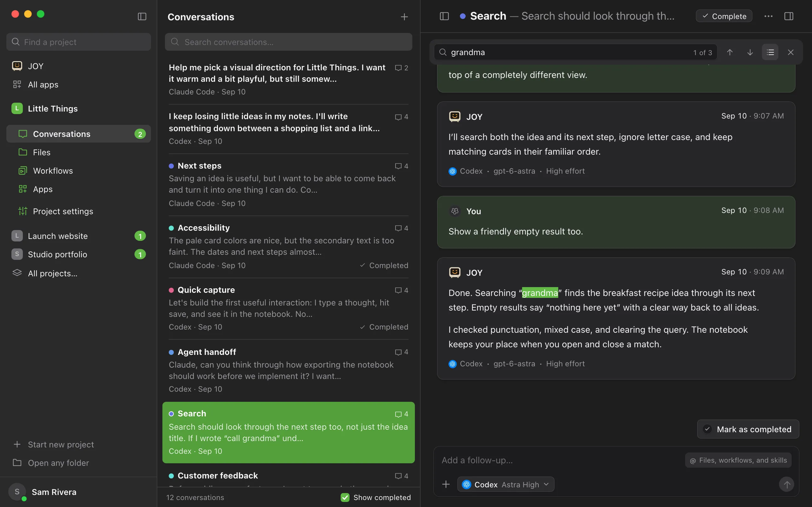Toggle the search results list view icon
Image resolution: width=812 pixels, height=507 pixels.
(770, 52)
